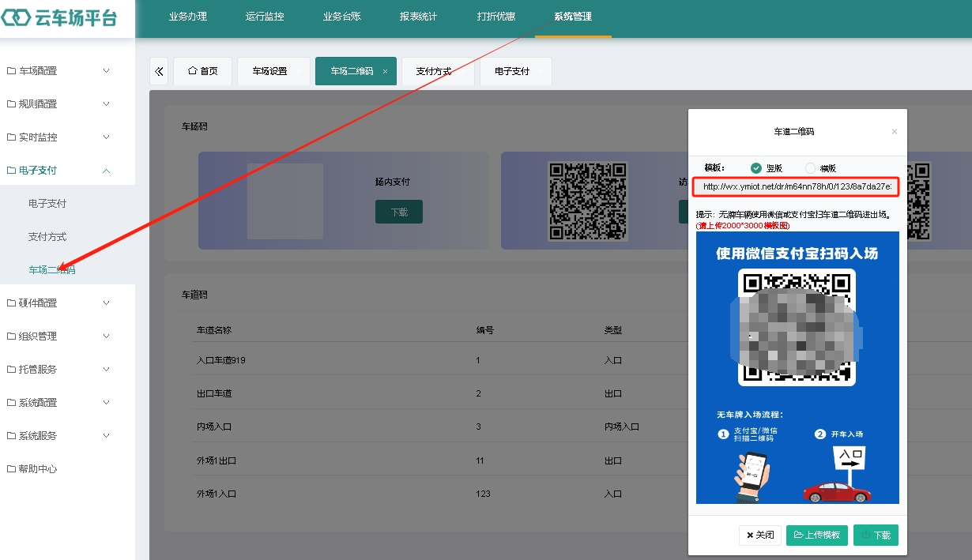This screenshot has height=560, width=972.
Task: Click folder icon beside 车场配置
Action: (x=11, y=71)
